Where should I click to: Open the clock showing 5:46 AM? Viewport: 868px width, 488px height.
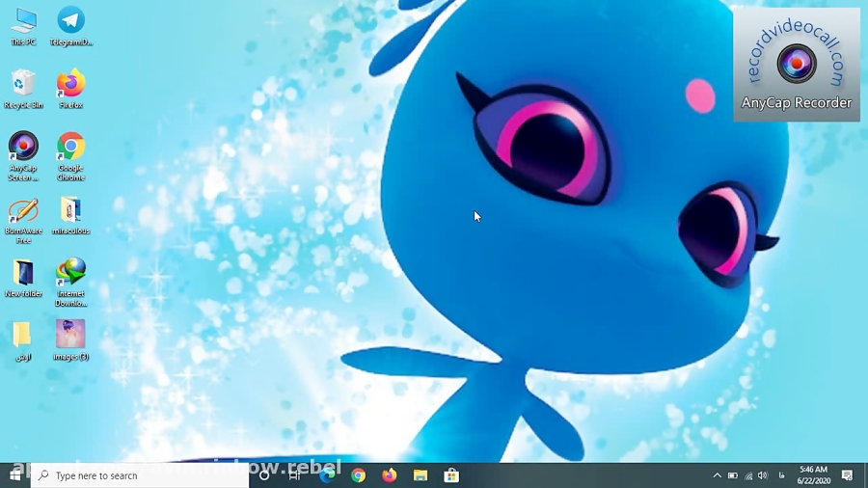click(x=813, y=475)
